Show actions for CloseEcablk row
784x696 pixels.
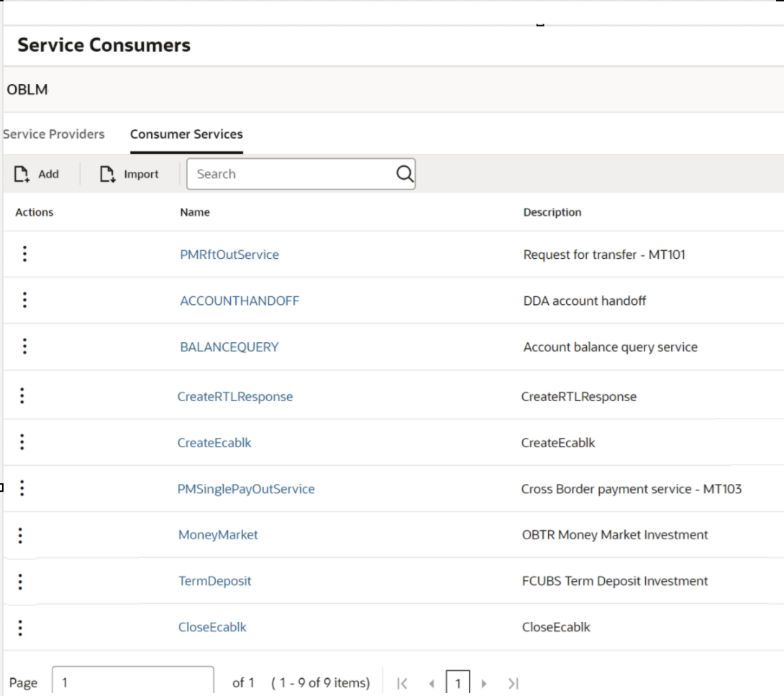(20, 628)
